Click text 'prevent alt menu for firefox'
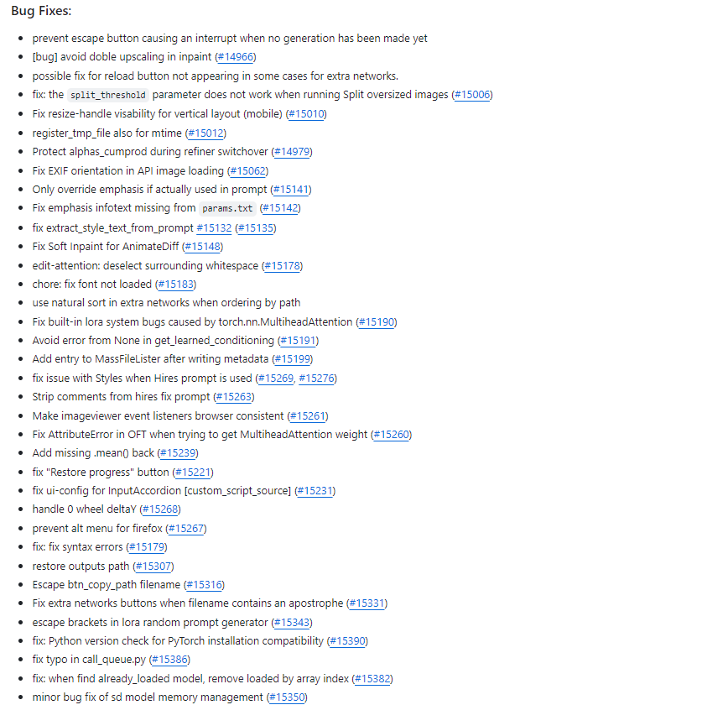Viewport: 728px width, 705px height. [97, 529]
